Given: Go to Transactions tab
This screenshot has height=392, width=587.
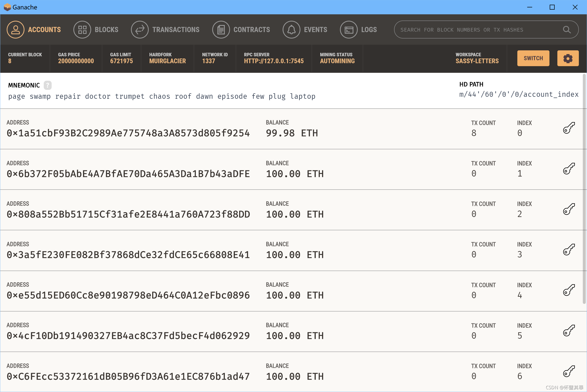Looking at the screenshot, I should coord(165,30).
